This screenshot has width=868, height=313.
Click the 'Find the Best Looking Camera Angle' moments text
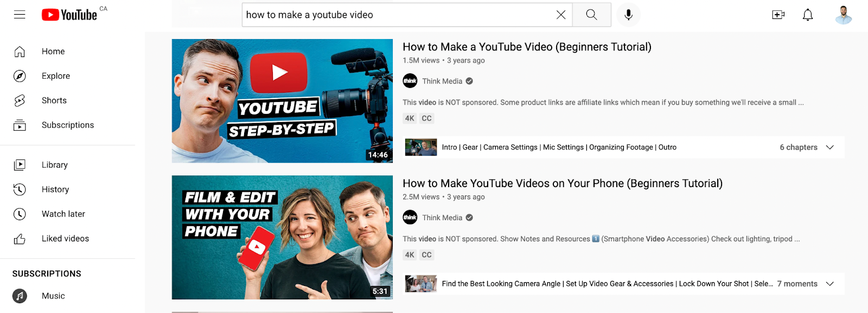(608, 284)
